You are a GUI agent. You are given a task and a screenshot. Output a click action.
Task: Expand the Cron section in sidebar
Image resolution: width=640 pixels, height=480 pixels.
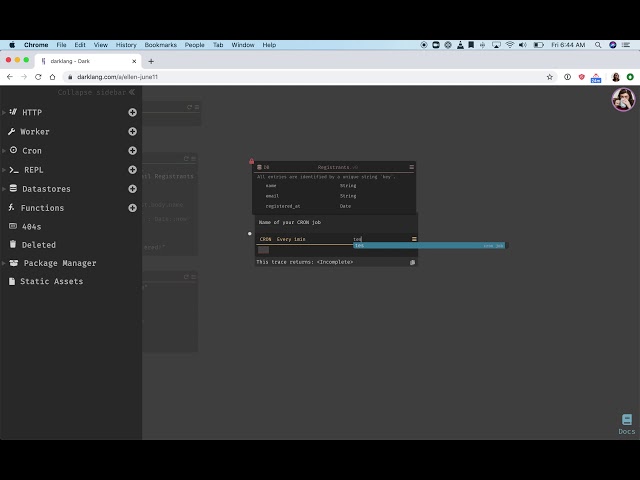[4, 151]
